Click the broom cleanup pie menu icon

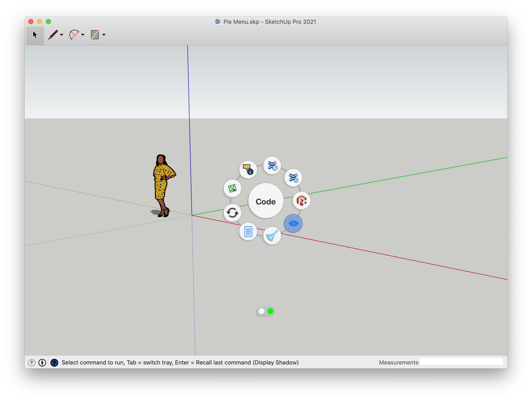point(272,235)
